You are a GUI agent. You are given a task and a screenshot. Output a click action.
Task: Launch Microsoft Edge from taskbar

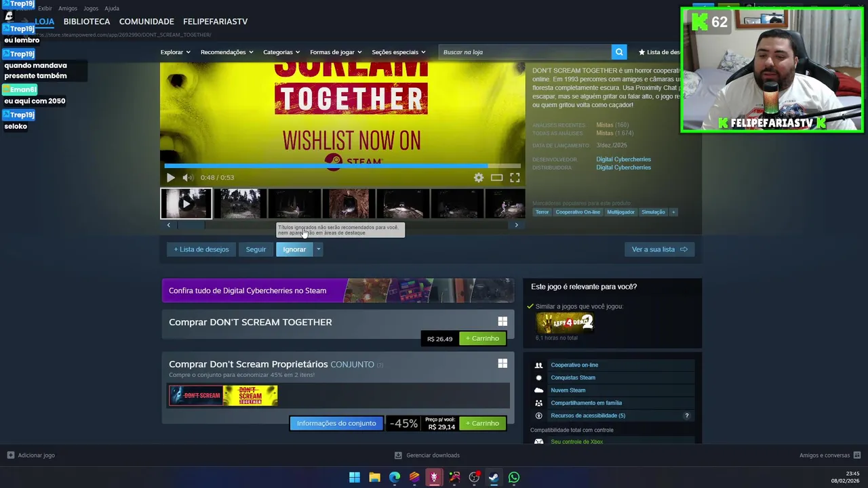point(395,477)
